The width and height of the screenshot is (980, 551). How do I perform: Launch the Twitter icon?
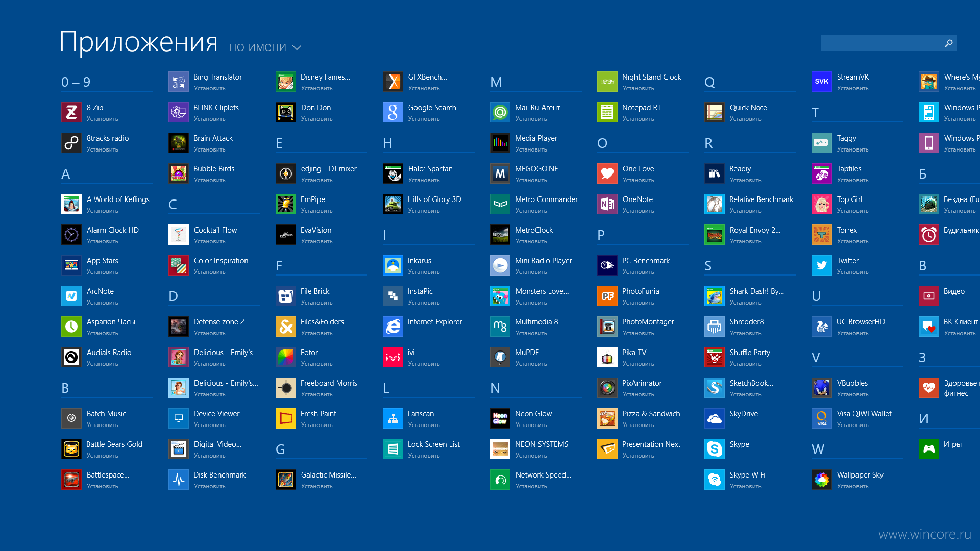pos(822,265)
